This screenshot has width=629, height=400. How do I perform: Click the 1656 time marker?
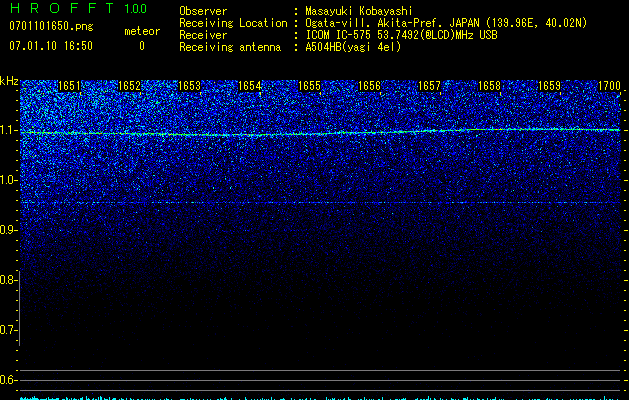point(369,86)
